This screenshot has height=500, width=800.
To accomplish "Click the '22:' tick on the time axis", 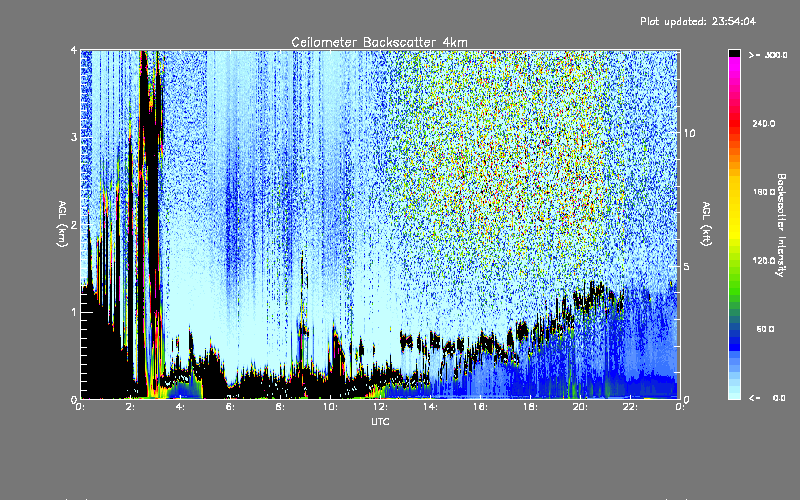I will 630,407.
